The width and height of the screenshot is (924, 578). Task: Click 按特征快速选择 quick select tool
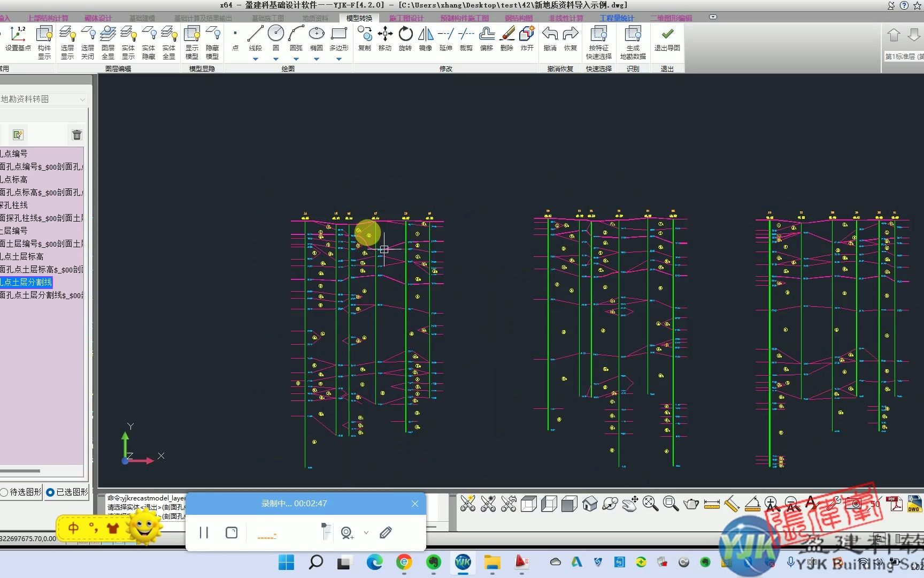pyautogui.click(x=599, y=42)
